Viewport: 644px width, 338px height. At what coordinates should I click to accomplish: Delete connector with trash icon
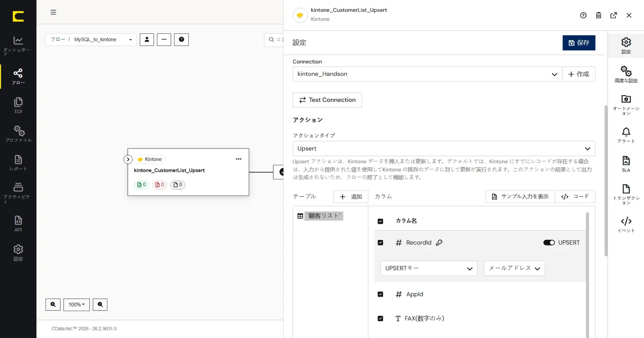click(598, 15)
